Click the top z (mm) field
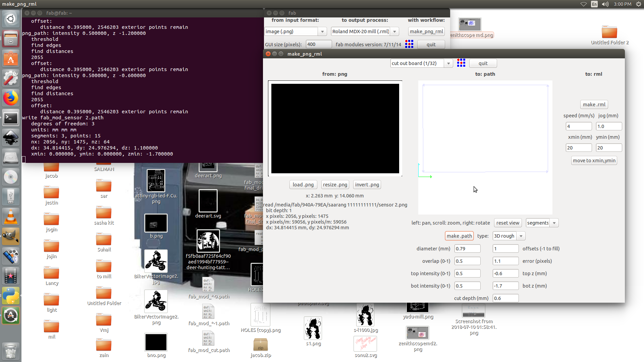The height and width of the screenshot is (362, 644). coord(505,274)
